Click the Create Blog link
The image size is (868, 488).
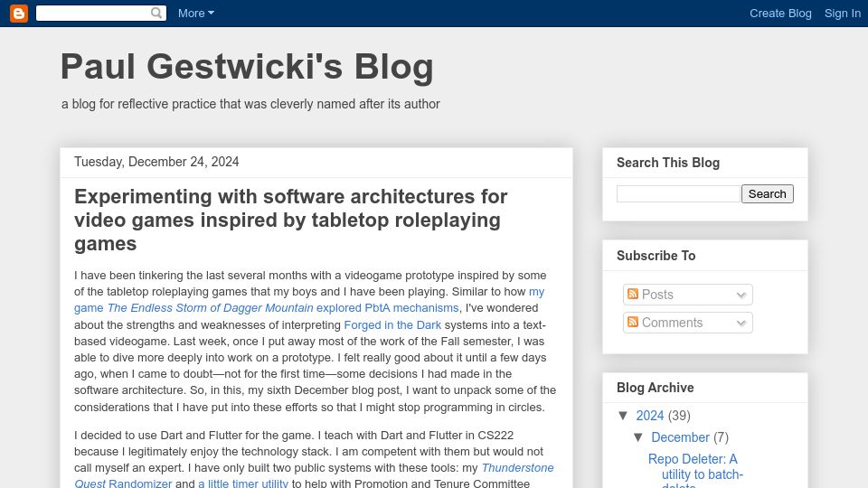pyautogui.click(x=780, y=14)
